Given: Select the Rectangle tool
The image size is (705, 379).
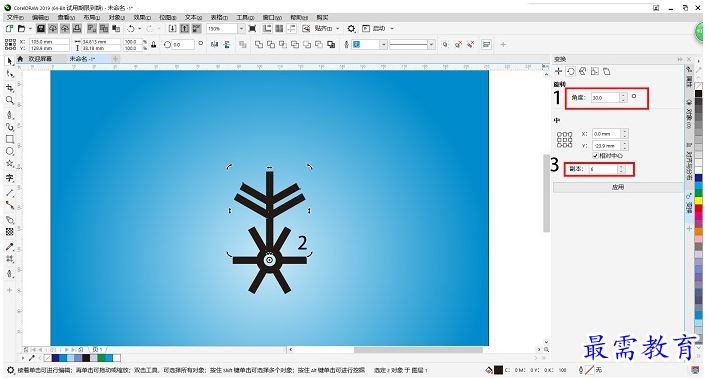Looking at the screenshot, I should 9,139.
